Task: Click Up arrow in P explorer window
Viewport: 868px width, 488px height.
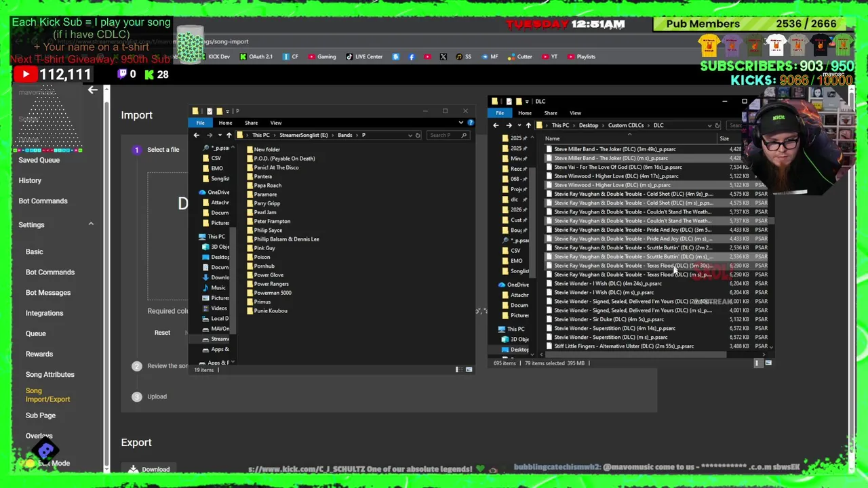Action: tap(229, 135)
